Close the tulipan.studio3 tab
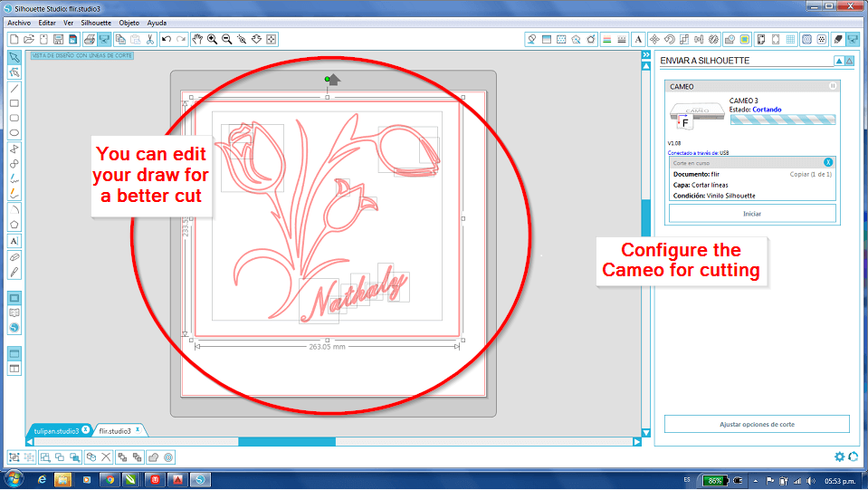 (x=86, y=429)
